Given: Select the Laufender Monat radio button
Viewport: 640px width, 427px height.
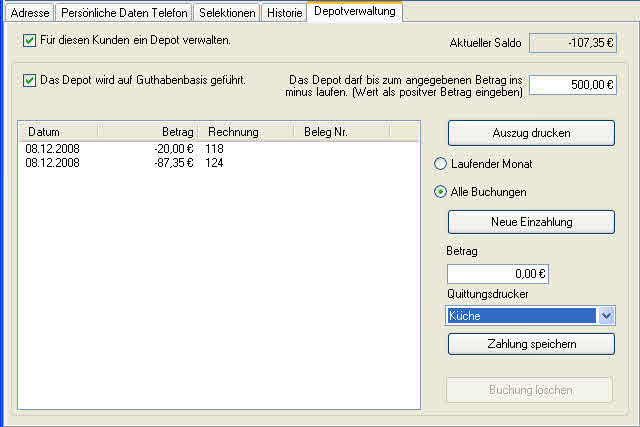Looking at the screenshot, I should pyautogui.click(x=440, y=164).
